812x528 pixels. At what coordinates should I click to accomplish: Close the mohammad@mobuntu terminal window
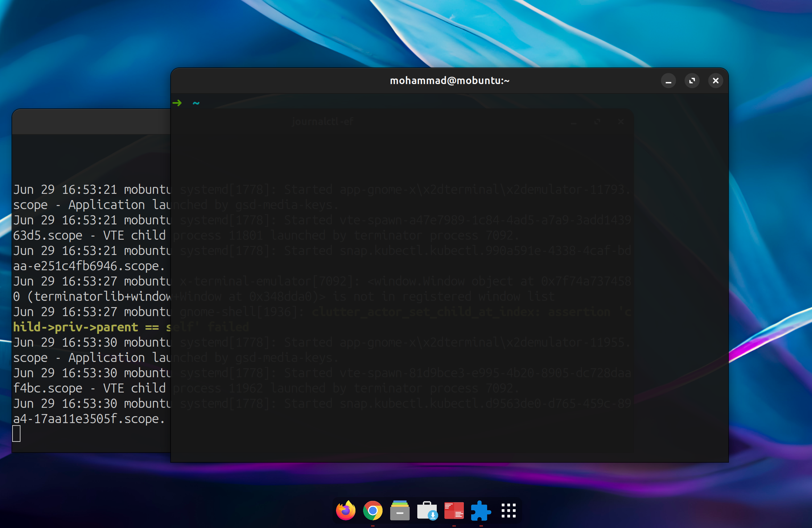tap(715, 81)
